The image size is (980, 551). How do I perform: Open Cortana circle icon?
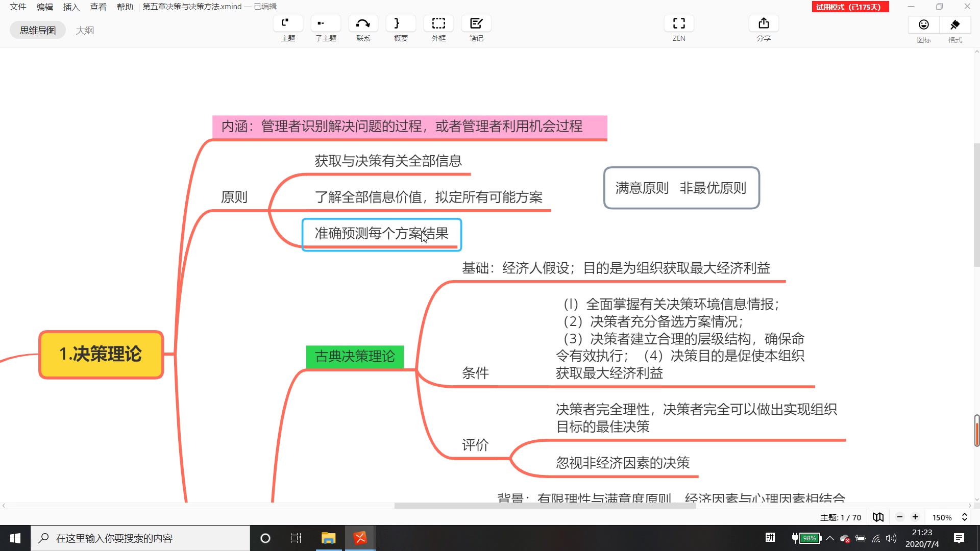pos(265,538)
